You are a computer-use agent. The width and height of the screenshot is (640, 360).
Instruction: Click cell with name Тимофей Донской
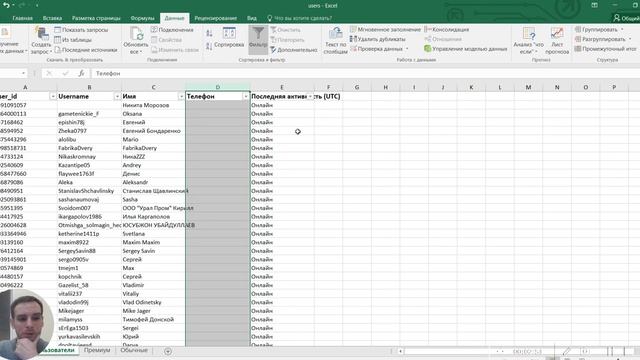coord(153,319)
